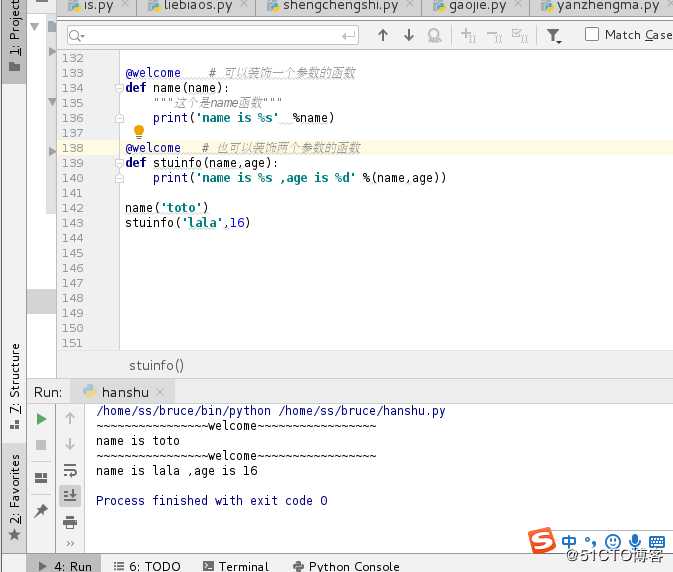Go to previous search occurrence arrow
The width and height of the screenshot is (673, 572).
[x=382, y=35]
